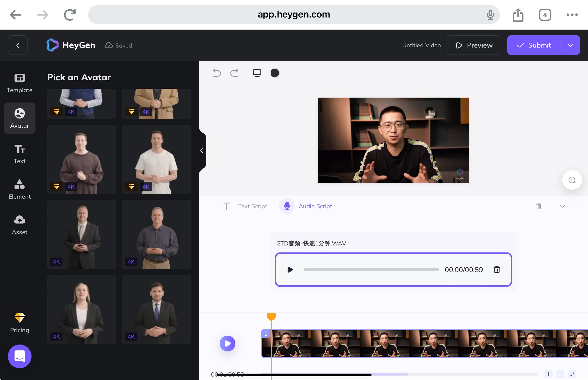Image resolution: width=588 pixels, height=380 pixels.
Task: Delete the GTD audio file with trash icon
Action: pyautogui.click(x=497, y=269)
